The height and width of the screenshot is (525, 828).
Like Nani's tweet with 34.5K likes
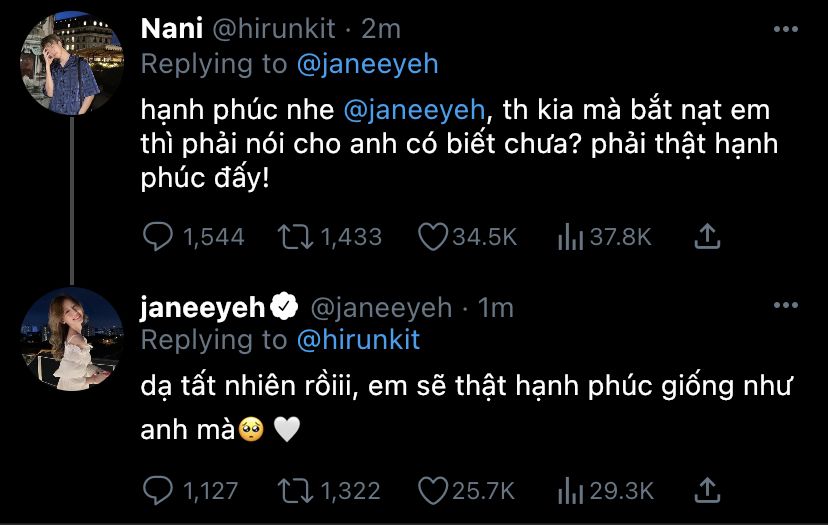(431, 237)
